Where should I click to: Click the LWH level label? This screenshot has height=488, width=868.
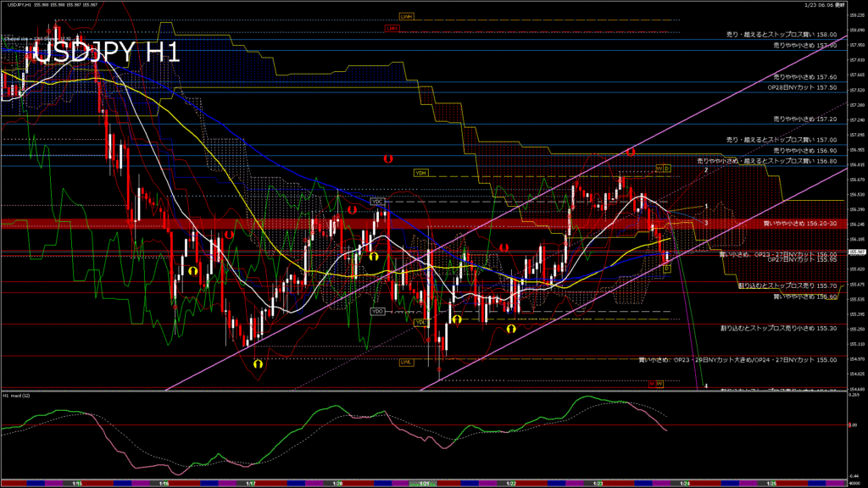[406, 16]
